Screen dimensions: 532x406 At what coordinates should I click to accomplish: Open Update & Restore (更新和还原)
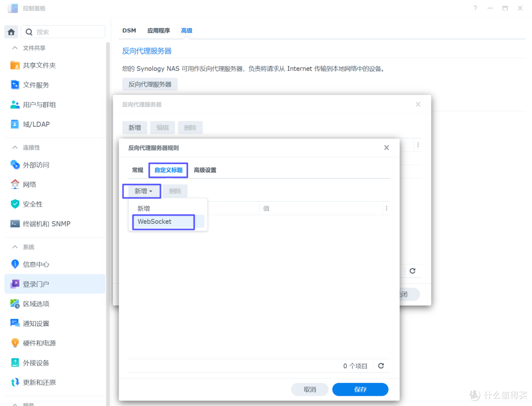pos(55,382)
